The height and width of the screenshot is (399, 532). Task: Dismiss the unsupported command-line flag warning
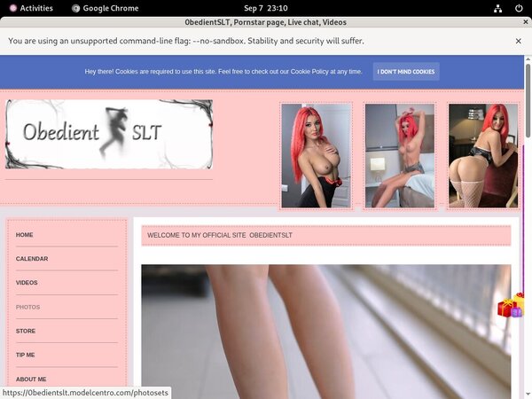coord(518,41)
